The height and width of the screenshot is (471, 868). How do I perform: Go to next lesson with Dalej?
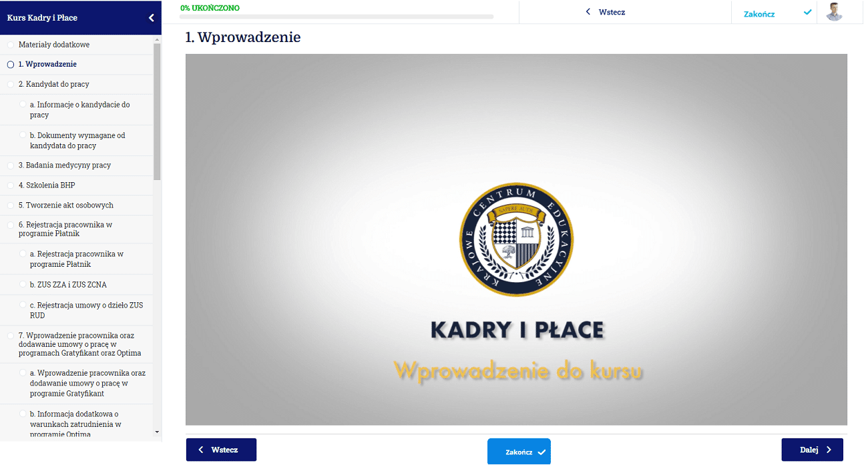coord(812,450)
